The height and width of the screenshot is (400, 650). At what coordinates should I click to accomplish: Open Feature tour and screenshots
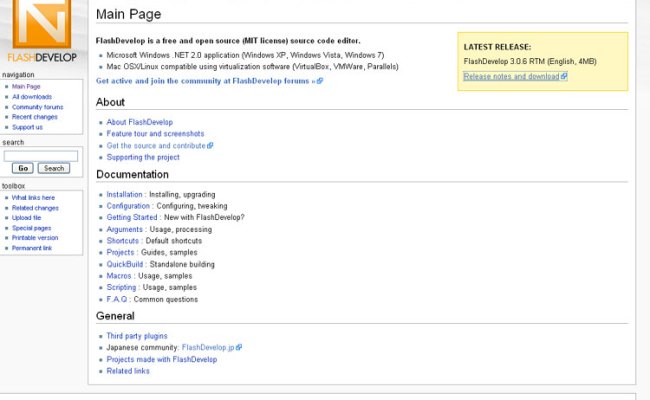click(155, 134)
